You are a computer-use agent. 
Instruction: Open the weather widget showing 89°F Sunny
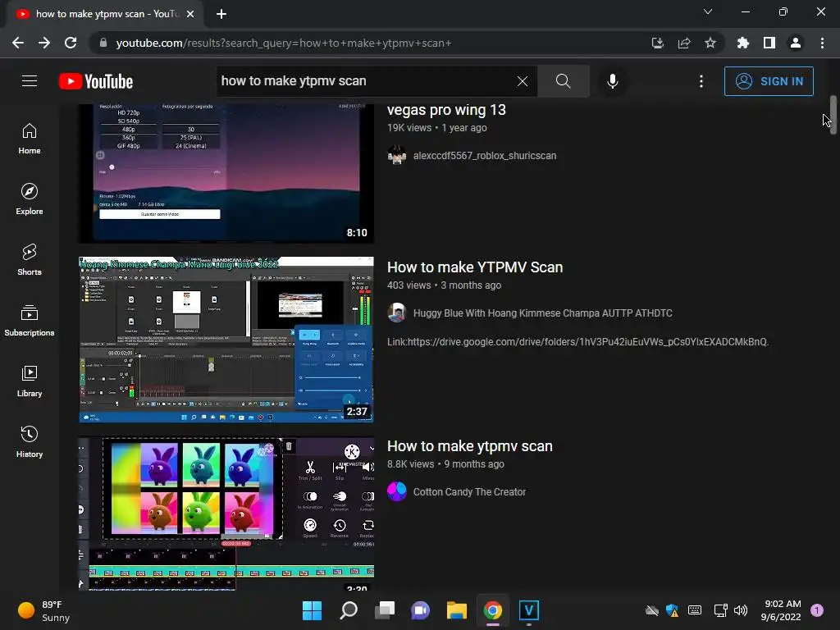coord(44,610)
